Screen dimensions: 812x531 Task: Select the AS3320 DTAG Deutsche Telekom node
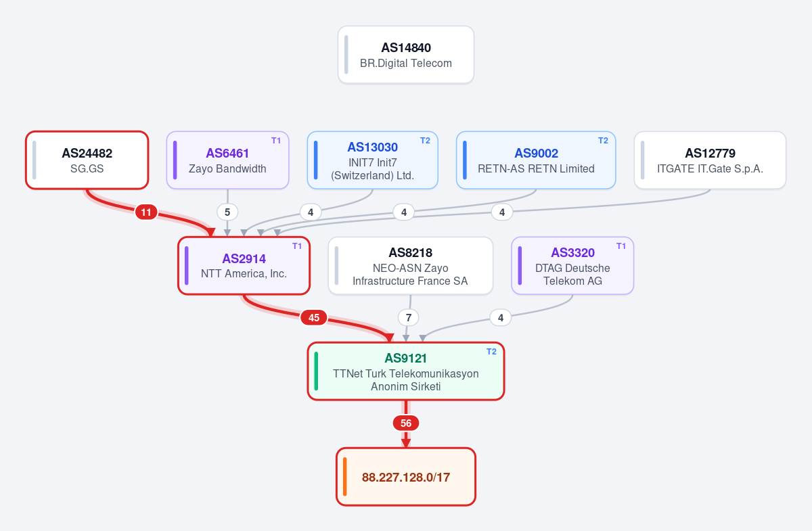point(572,266)
